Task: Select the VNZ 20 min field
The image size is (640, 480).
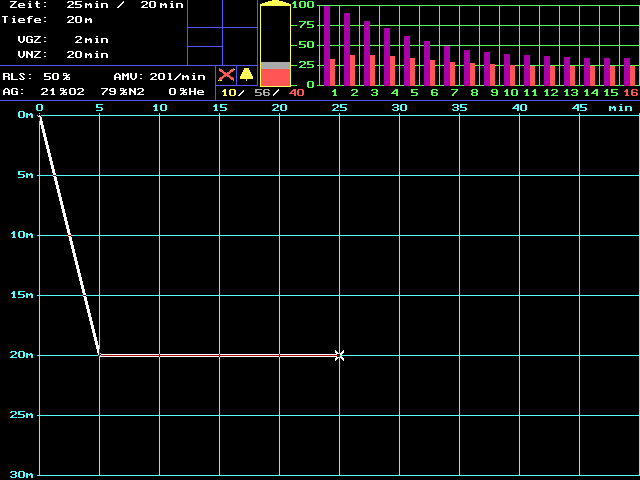Action: [87, 54]
